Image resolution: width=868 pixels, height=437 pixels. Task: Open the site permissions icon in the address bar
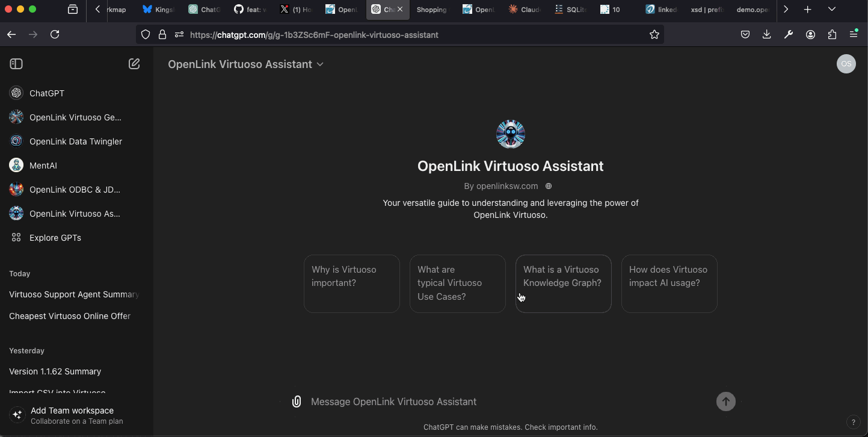[179, 35]
